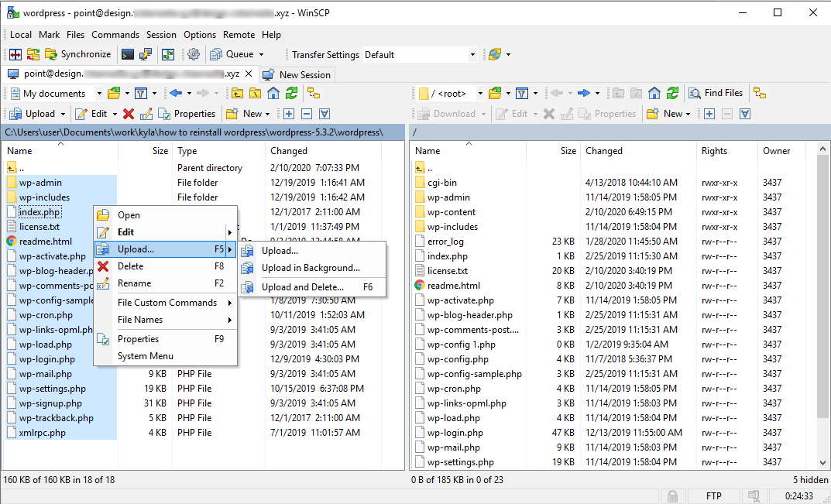Viewport: 831px width, 504px height.
Task: Open the Transfer Settings Default dropdown
Action: (472, 55)
